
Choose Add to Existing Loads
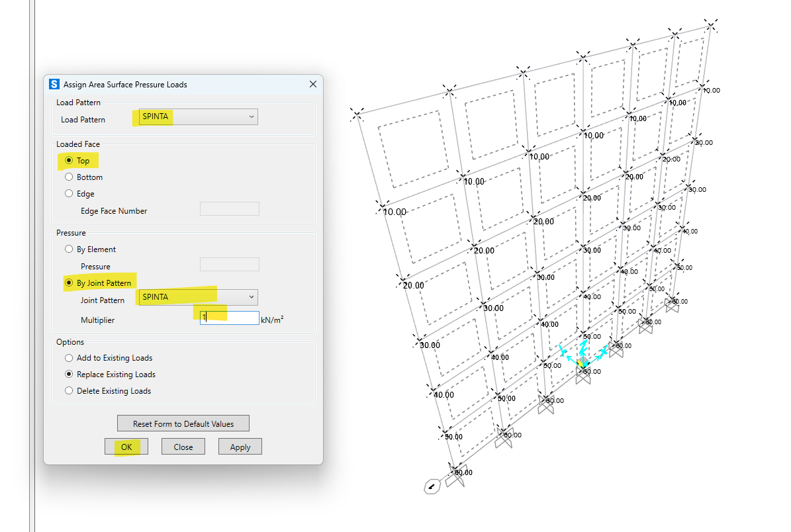(x=69, y=358)
